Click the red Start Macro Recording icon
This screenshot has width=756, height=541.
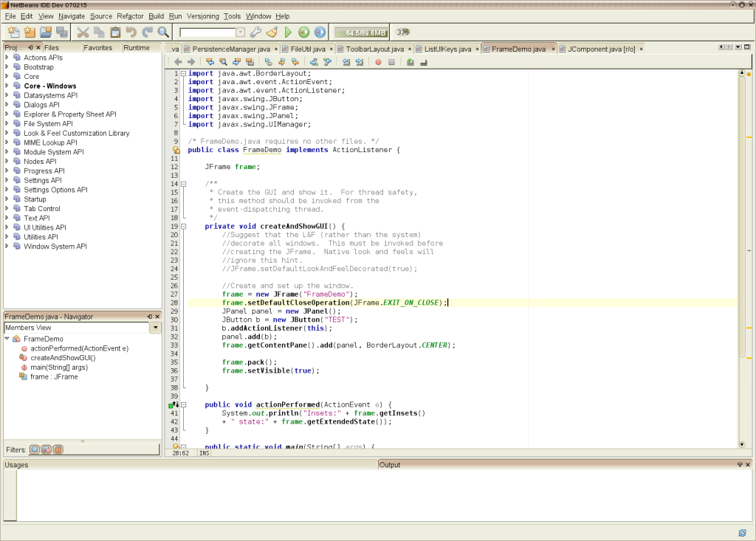[379, 62]
